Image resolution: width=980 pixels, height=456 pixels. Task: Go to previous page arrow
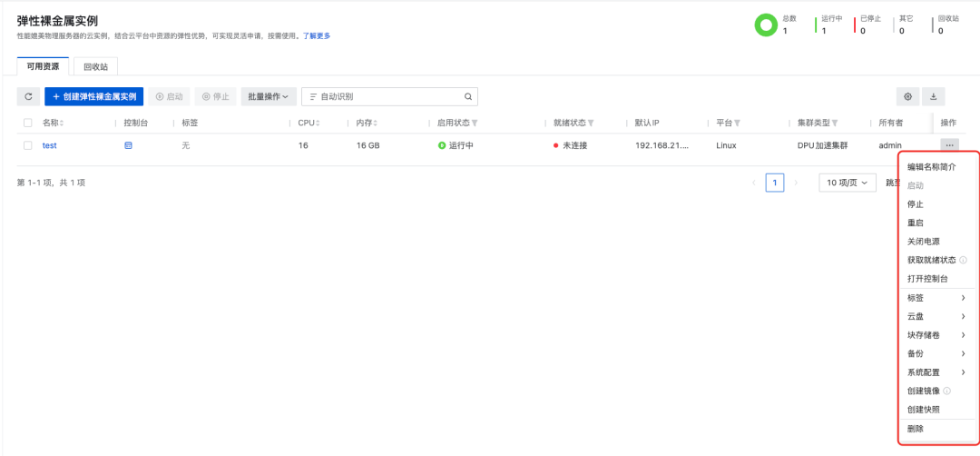click(x=754, y=183)
